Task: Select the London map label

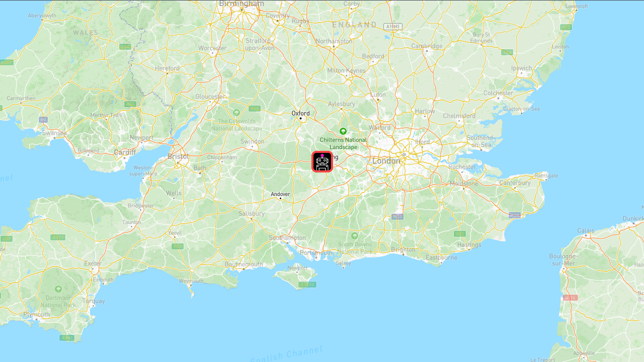Action: [386, 161]
